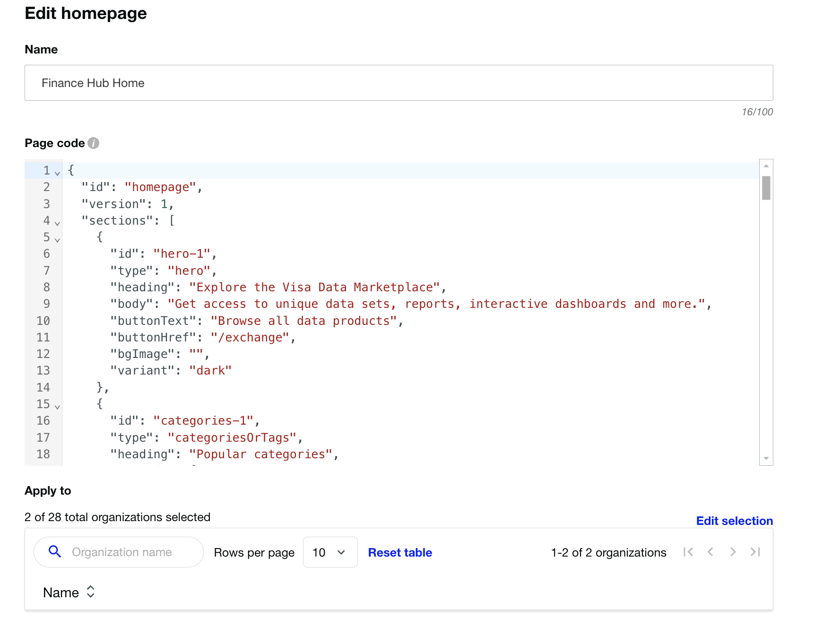Go to first page of organizations
This screenshot has width=840, height=619.
(688, 552)
